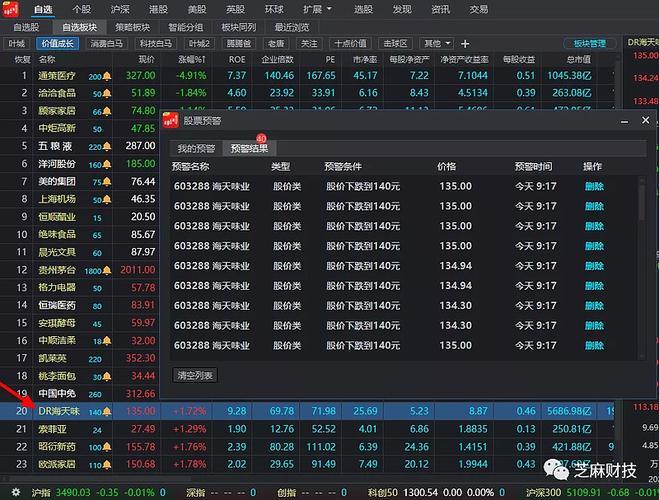Click the bell alert icon for 美的集团
The height and width of the screenshot is (500, 659).
pyautogui.click(x=107, y=182)
